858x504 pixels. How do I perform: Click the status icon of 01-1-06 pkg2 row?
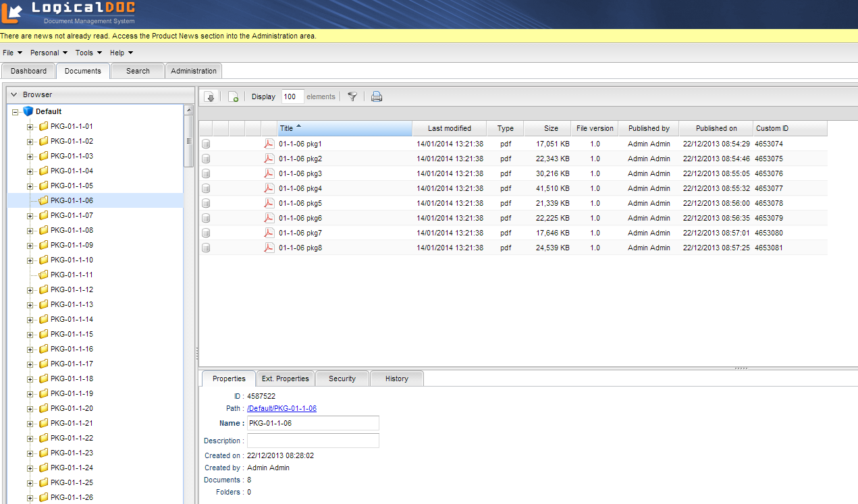(206, 159)
